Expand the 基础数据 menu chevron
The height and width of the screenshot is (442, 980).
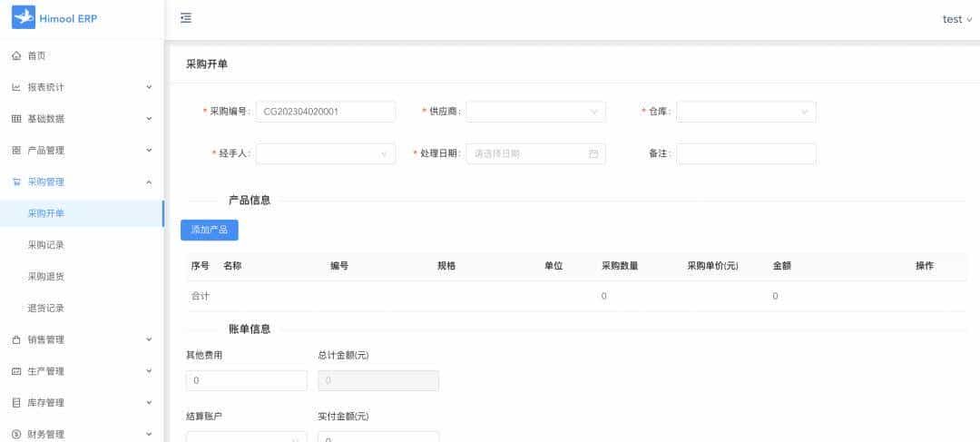149,118
